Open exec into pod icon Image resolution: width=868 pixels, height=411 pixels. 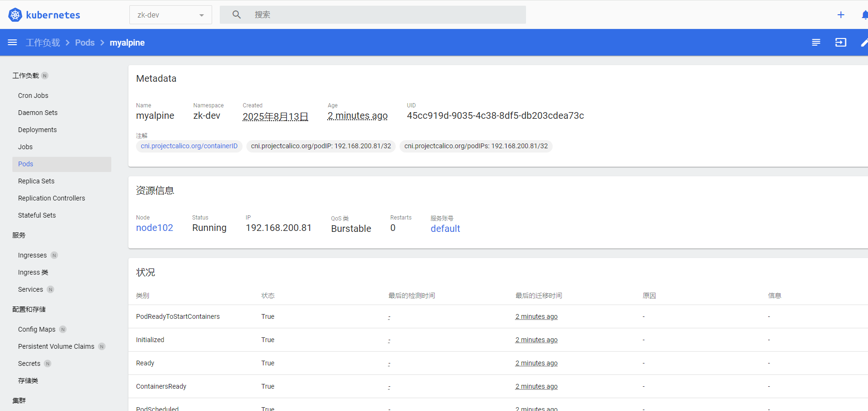coord(840,43)
